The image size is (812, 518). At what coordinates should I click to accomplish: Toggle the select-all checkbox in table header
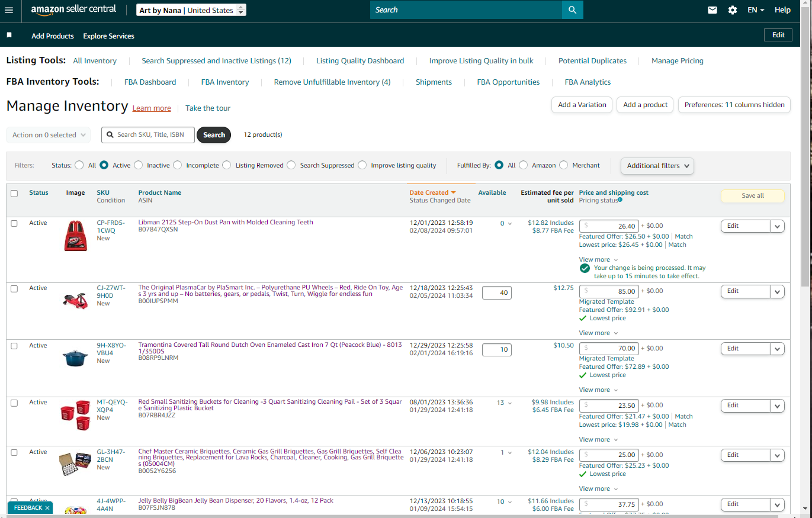point(14,193)
